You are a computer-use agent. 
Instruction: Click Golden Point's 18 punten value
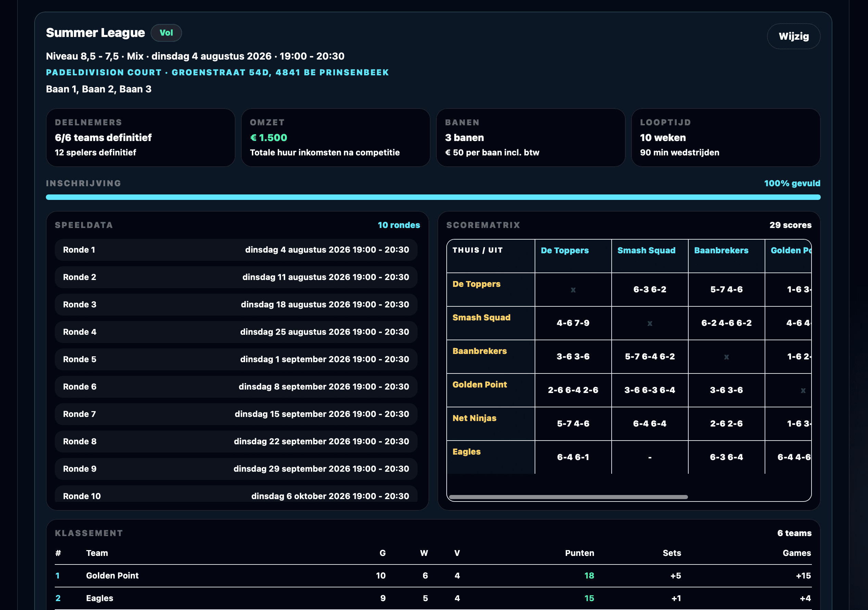[589, 575]
